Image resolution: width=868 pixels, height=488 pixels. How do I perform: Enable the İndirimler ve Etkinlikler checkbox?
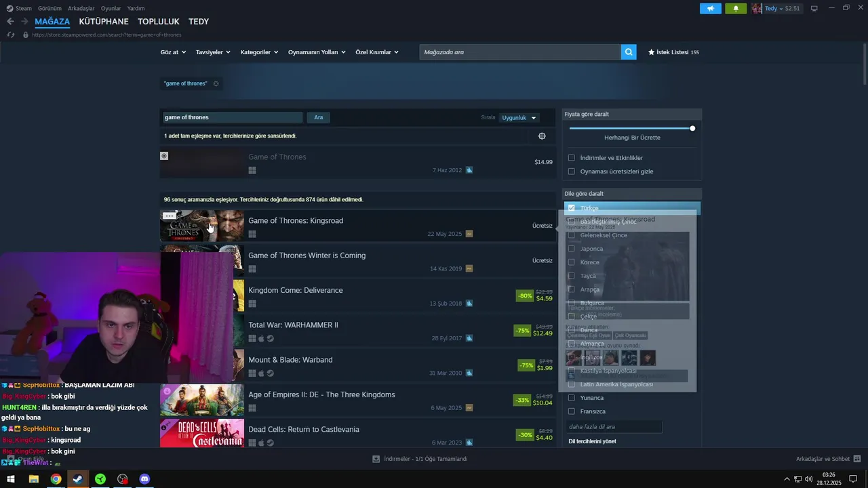pos(571,158)
